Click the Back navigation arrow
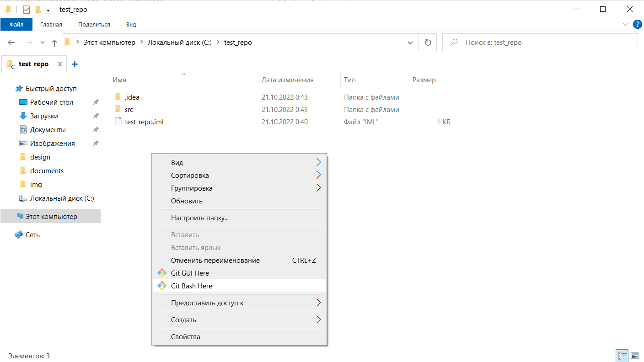 [11, 43]
